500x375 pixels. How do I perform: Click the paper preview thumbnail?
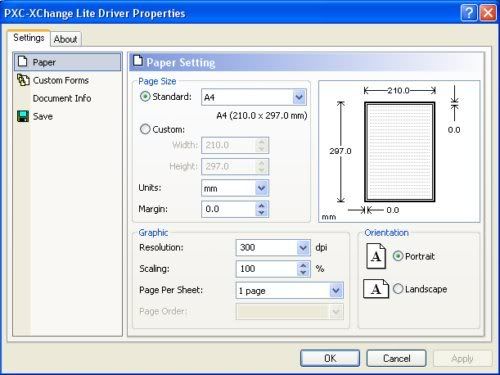coord(400,152)
